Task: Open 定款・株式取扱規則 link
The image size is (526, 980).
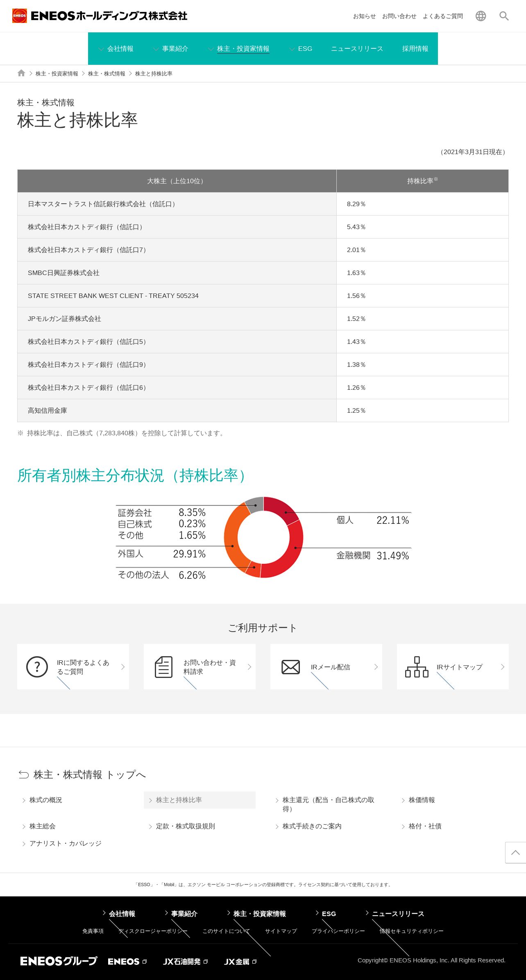Action: (185, 826)
